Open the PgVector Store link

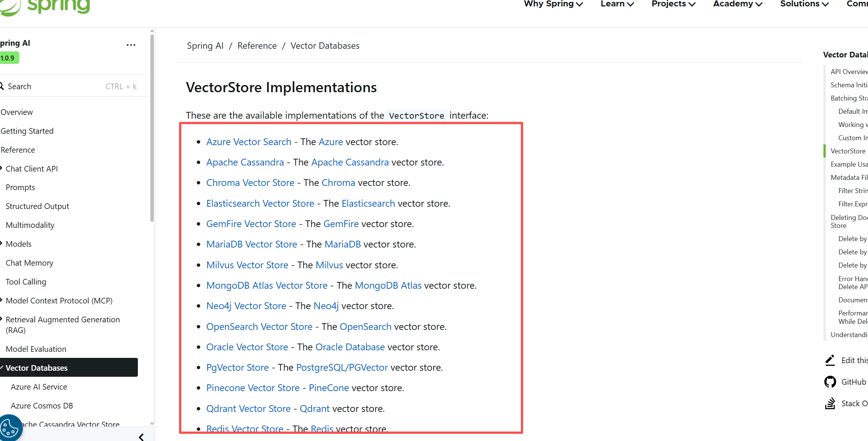tap(238, 367)
